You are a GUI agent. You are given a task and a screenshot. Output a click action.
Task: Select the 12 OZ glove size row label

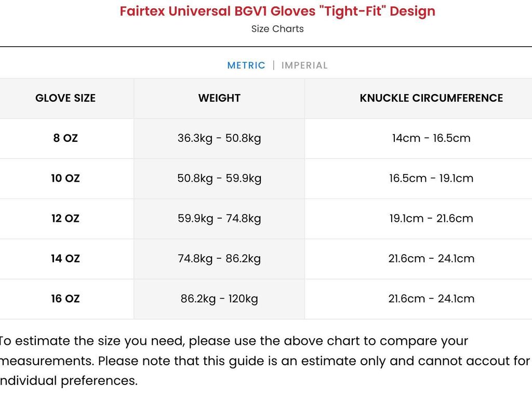click(65, 218)
